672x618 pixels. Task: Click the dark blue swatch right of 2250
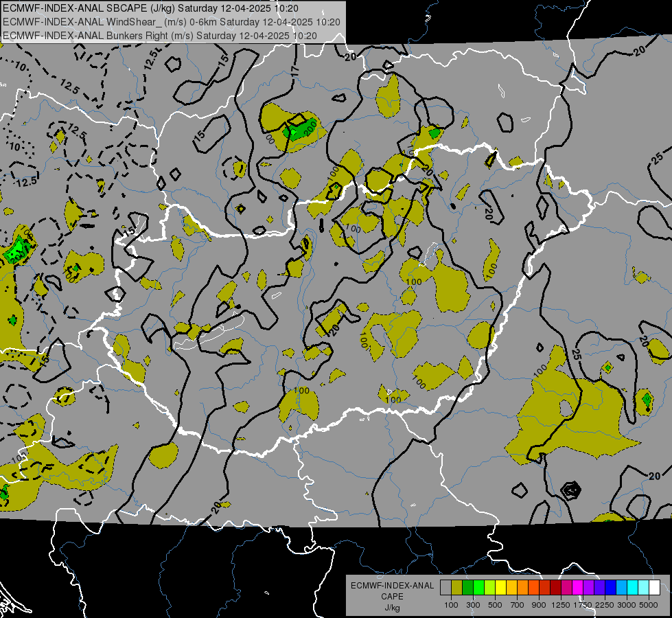point(611,588)
